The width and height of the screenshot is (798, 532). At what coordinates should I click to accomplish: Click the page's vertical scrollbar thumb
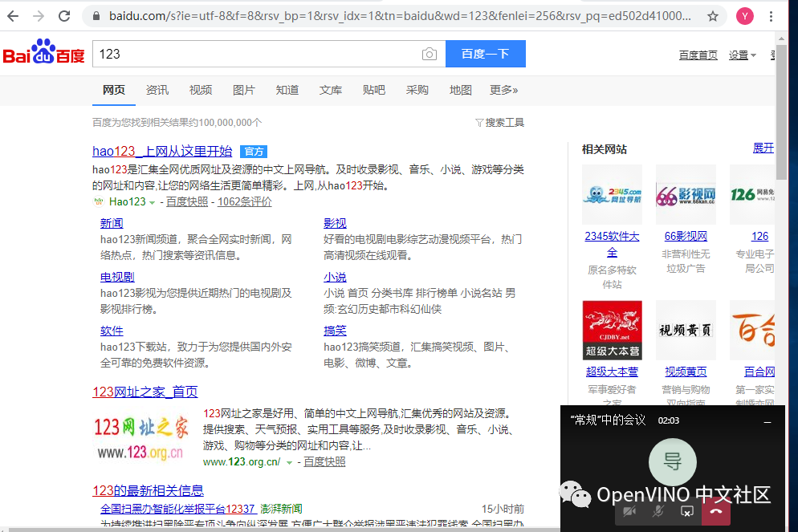click(x=781, y=111)
